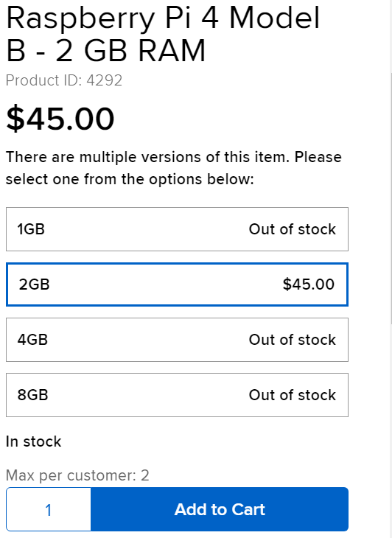Screen dimensions: 392x538
Task: Click the 1GB label text
Action: pyautogui.click(x=31, y=229)
